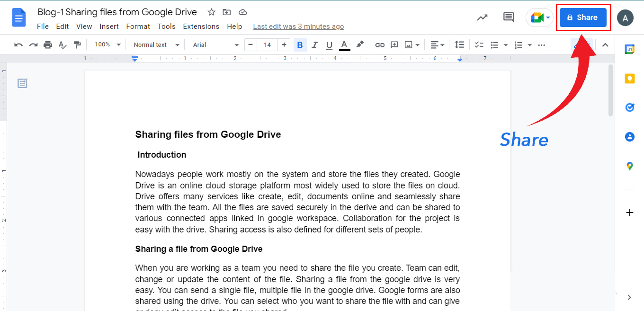
Task: Open the Tools menu
Action: [167, 27]
